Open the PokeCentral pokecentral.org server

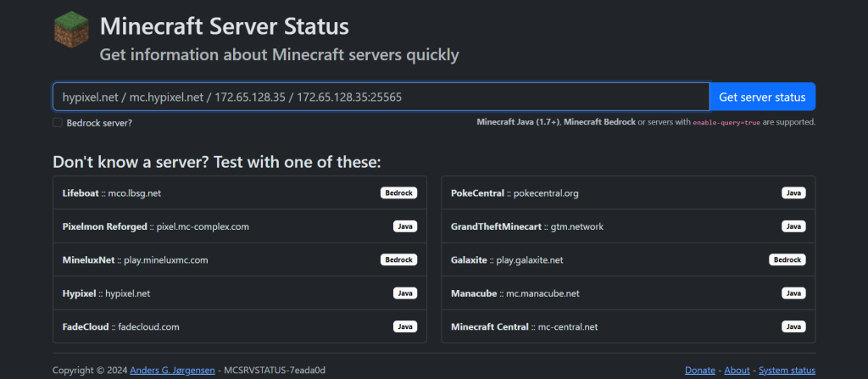628,192
